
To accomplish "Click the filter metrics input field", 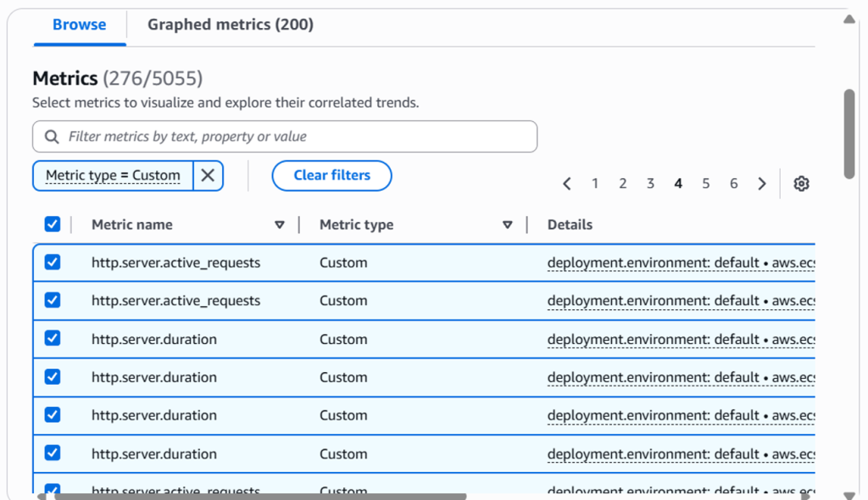I will tap(284, 136).
